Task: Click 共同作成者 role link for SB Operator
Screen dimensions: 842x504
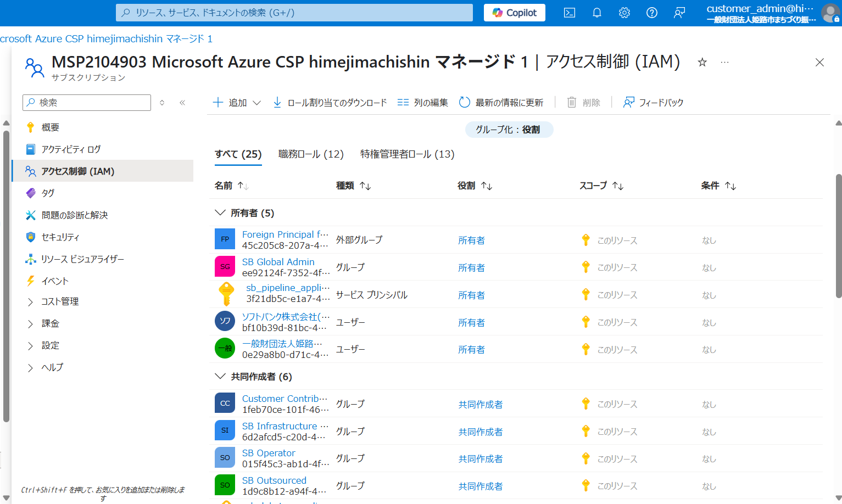Action: click(481, 459)
